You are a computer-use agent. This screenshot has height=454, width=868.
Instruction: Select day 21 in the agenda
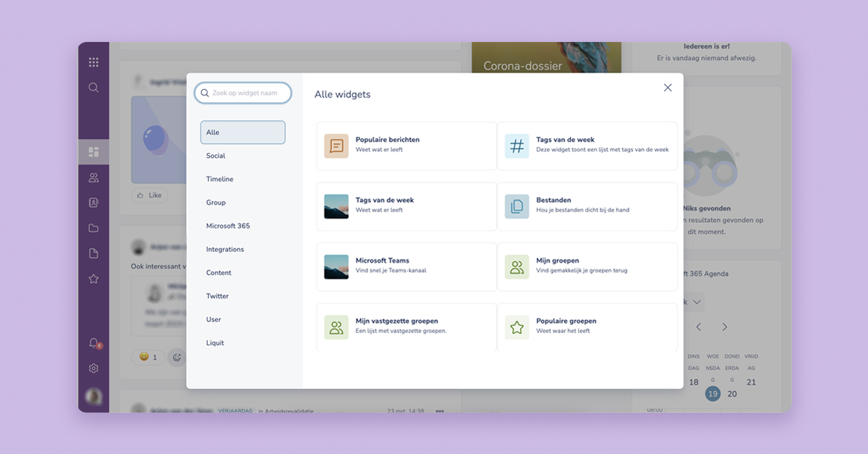coord(751,382)
